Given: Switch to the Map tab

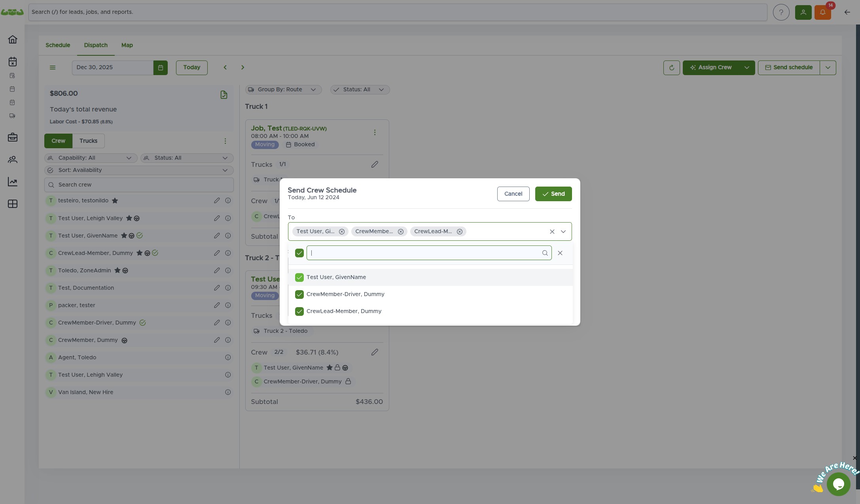Looking at the screenshot, I should coord(127,45).
